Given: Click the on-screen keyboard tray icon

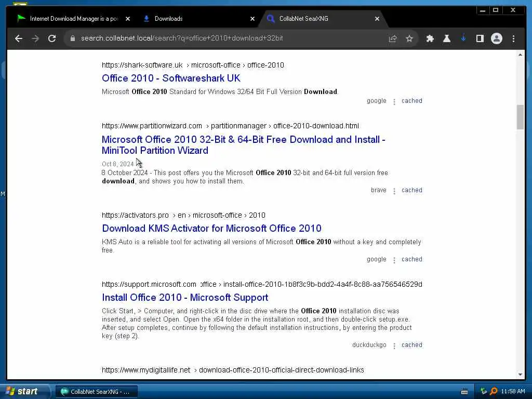Looking at the screenshot, I should pos(464,392).
